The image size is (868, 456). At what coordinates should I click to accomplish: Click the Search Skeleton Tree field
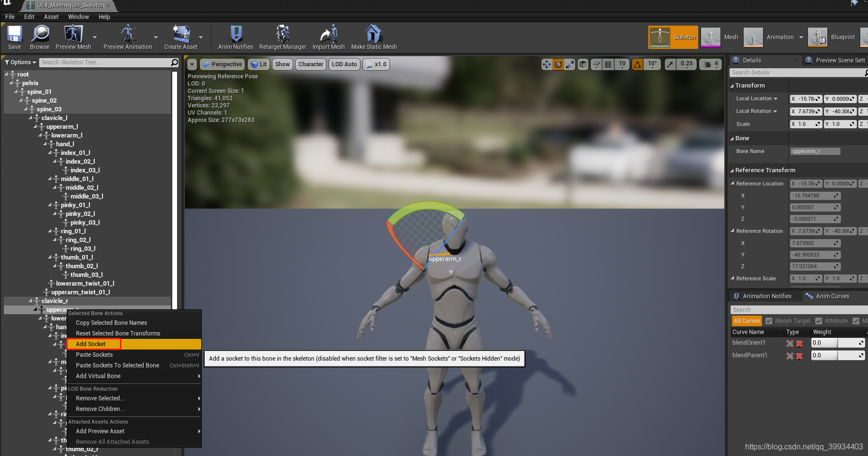click(106, 62)
